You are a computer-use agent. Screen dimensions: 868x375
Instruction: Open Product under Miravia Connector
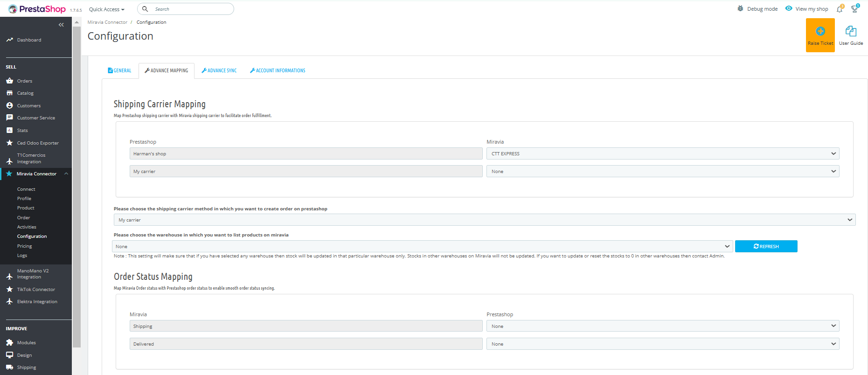(x=26, y=208)
